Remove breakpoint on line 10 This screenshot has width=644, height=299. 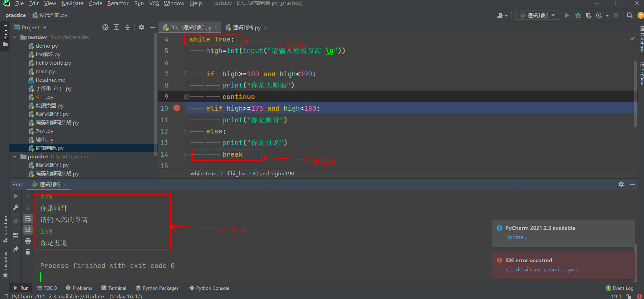[176, 108]
